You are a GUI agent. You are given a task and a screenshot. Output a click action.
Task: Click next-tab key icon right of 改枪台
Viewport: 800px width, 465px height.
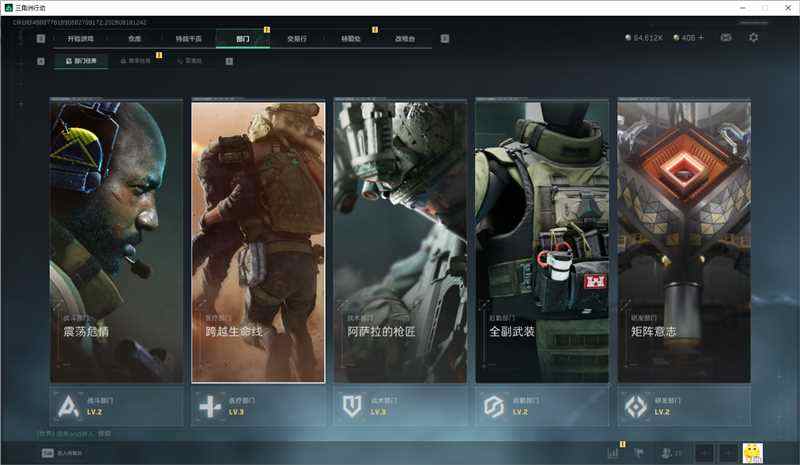point(445,39)
